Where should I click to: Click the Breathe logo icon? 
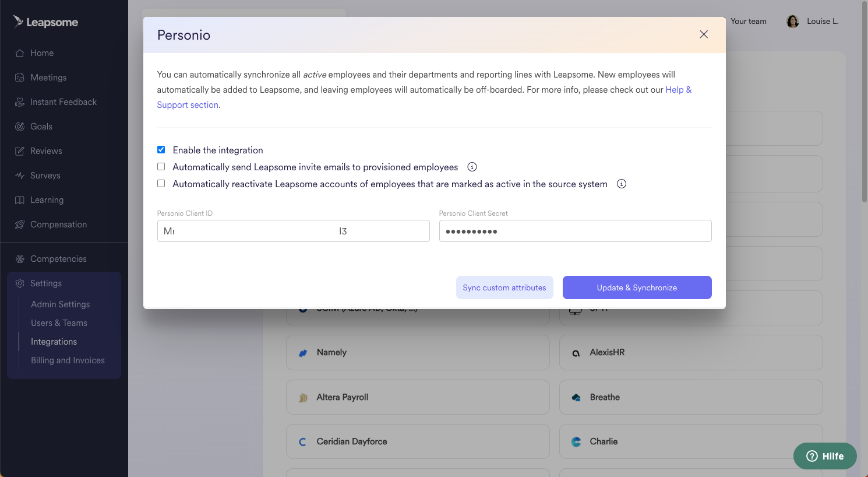[x=576, y=398]
